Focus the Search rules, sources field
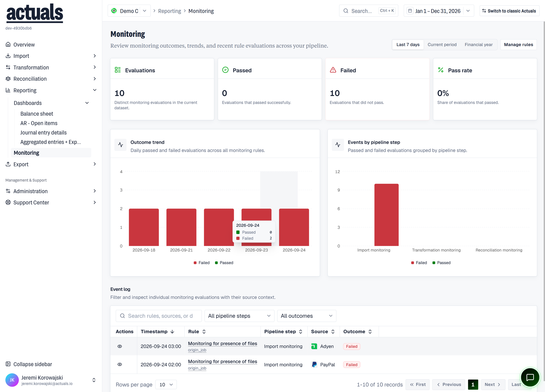 159,316
